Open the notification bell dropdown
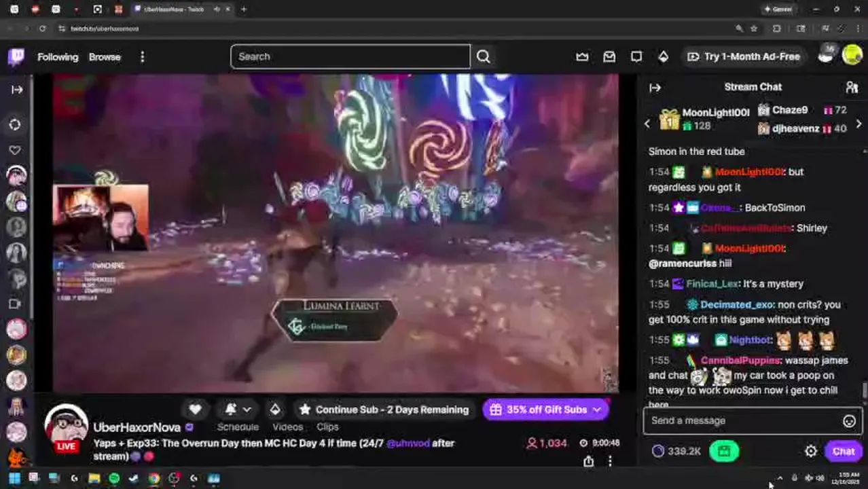Viewport: 868px width, 489px height. point(238,409)
